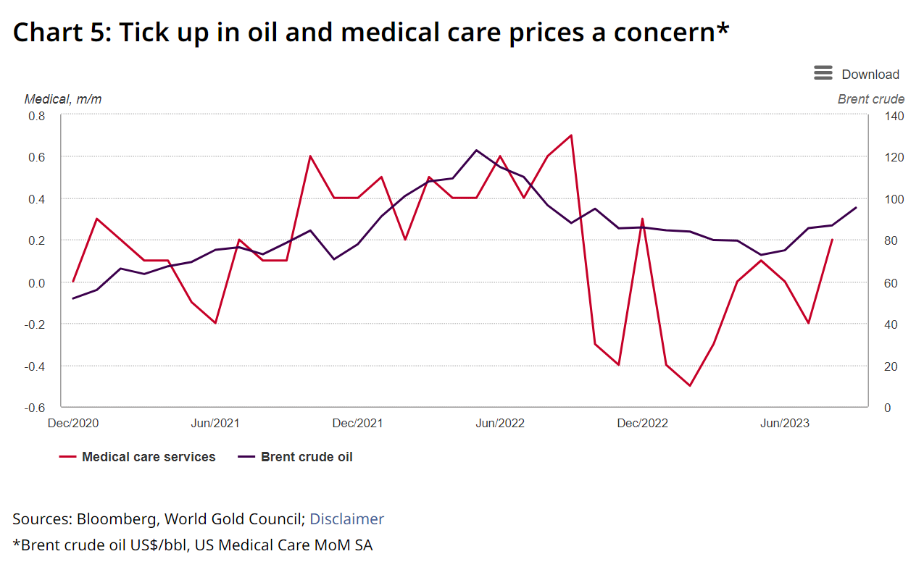This screenshot has height=567, width=924.
Task: Select the Dec/2020 x-axis label
Action: pyautogui.click(x=73, y=423)
